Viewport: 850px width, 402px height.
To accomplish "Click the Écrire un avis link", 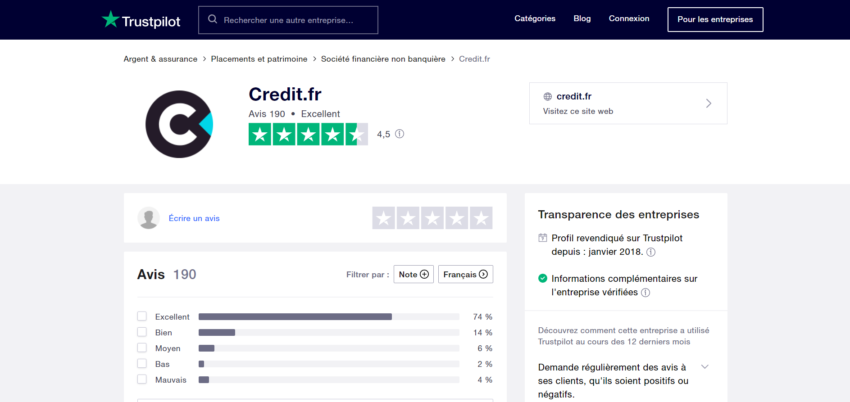I will coord(194,218).
